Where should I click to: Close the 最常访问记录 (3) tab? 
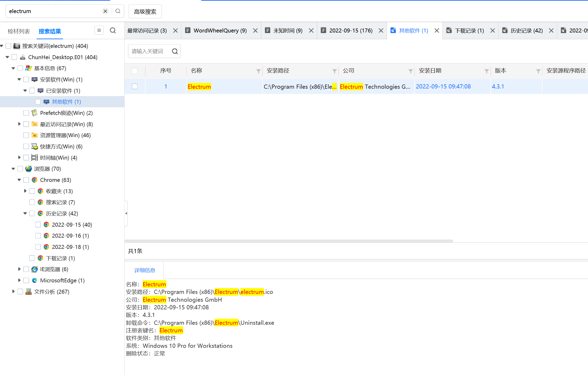(x=175, y=31)
